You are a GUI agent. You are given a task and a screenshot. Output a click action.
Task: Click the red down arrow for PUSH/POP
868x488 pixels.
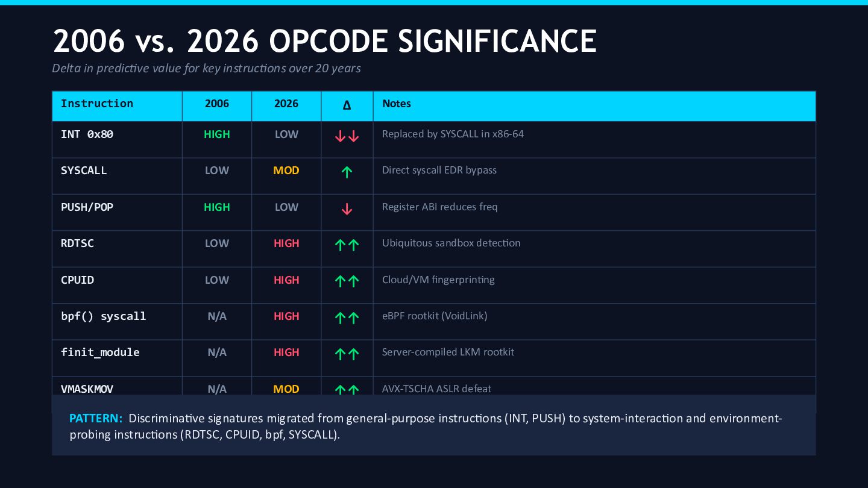click(x=347, y=209)
